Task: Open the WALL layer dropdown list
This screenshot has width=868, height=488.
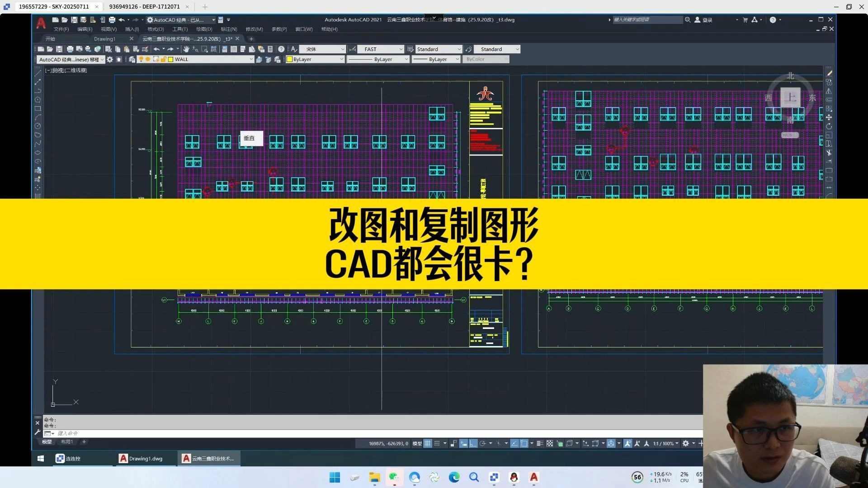Action: click(x=251, y=59)
